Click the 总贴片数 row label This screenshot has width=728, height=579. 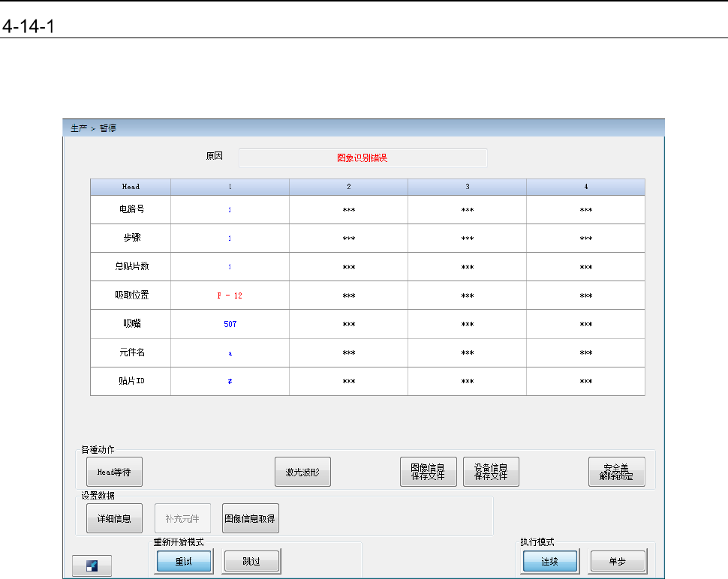pyautogui.click(x=132, y=266)
